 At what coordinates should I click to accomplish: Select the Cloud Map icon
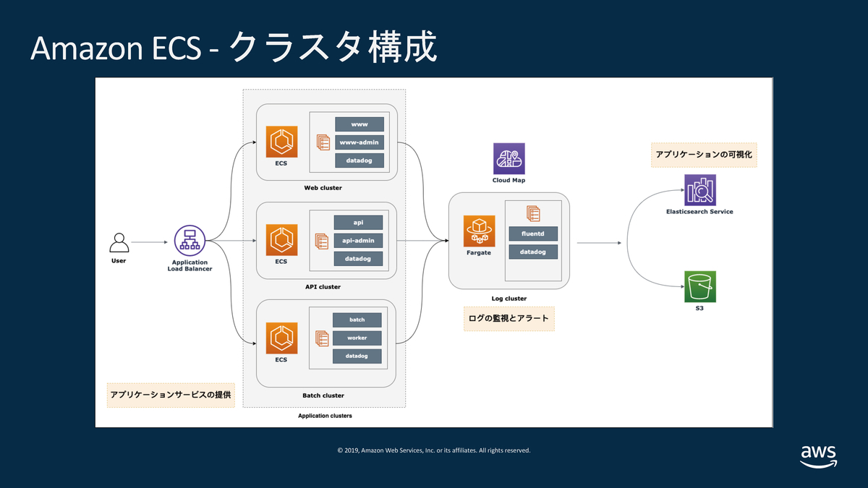point(509,158)
